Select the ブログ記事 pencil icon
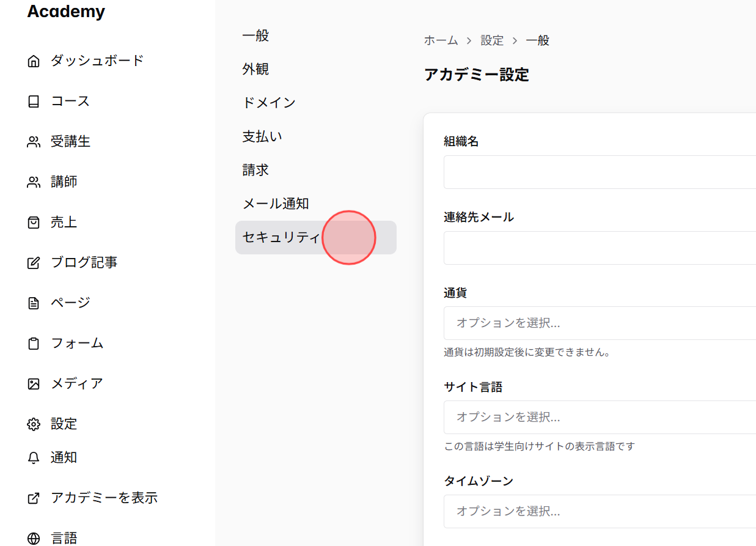The image size is (756, 546). [x=34, y=262]
